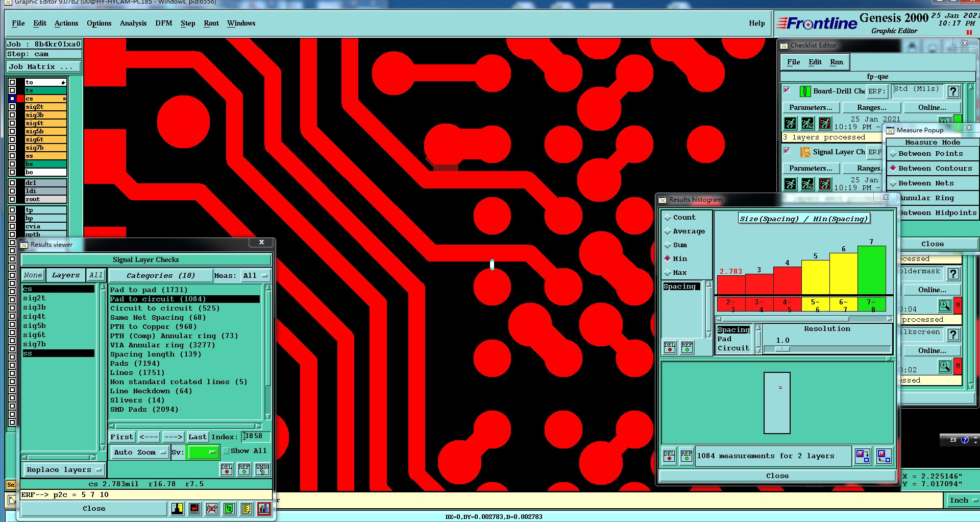Click the UNDO icon in Results viewer
The width and height of the screenshot is (980, 522).
(x=262, y=469)
